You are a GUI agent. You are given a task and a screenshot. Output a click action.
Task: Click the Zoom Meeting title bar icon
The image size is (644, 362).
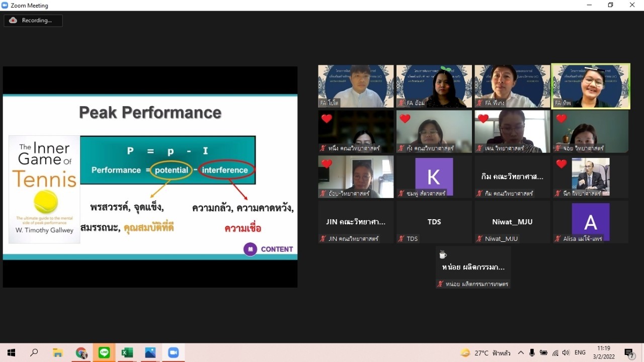5,6
